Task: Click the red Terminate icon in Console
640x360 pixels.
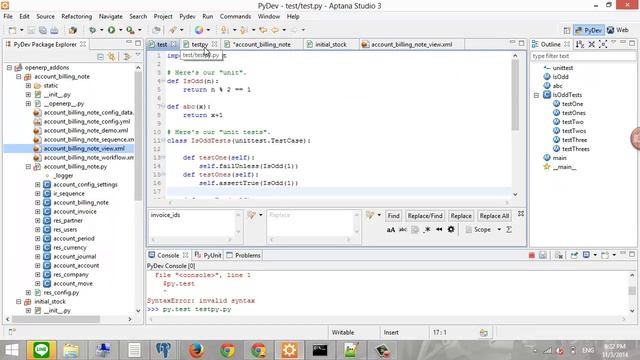Action: (x=531, y=255)
